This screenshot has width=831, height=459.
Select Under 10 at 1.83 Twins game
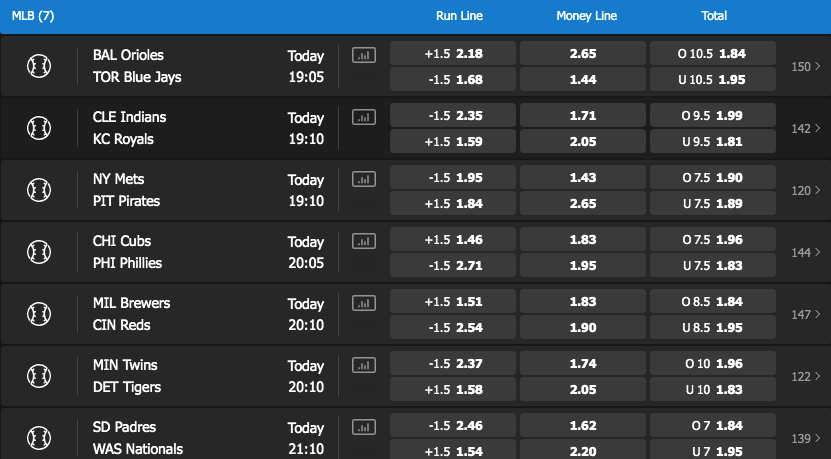pyautogui.click(x=713, y=390)
